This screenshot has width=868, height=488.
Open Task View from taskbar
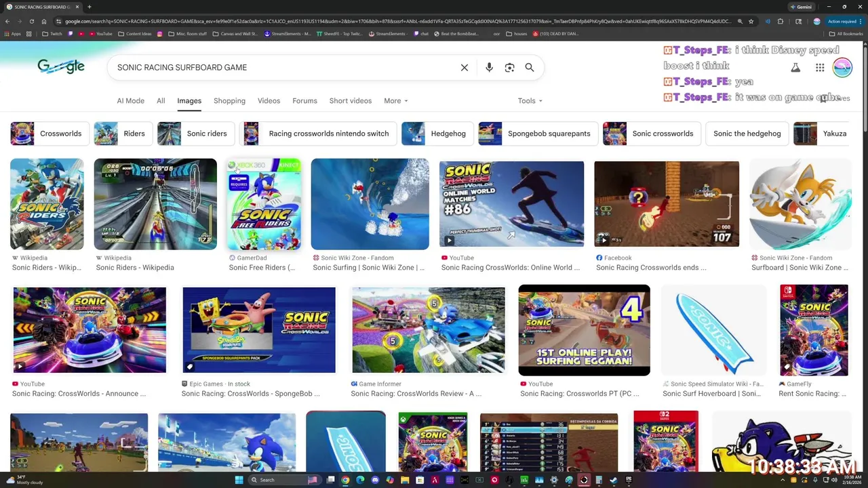click(330, 480)
